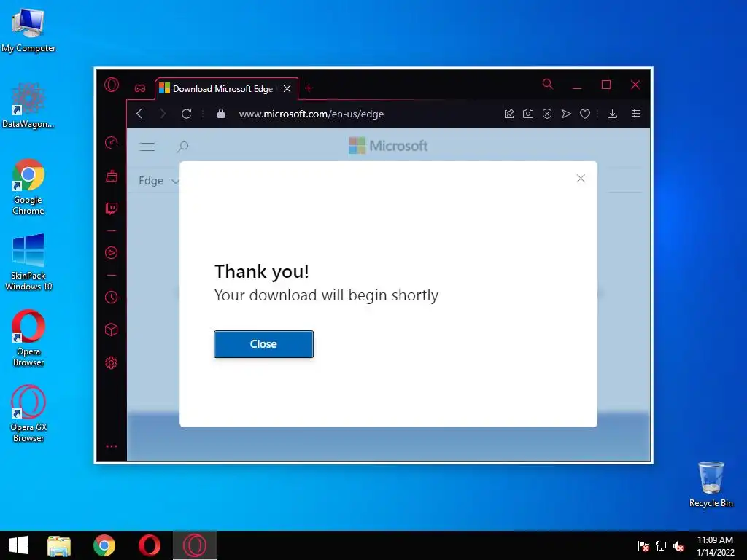Open the ad blocker shield icon
Image resolution: width=747 pixels, height=560 pixels.
[547, 114]
